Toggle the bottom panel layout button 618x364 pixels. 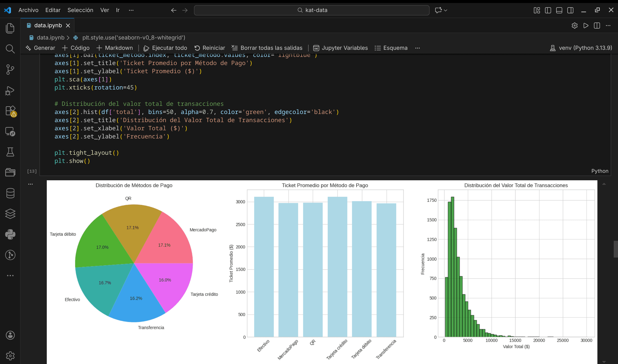(559, 10)
